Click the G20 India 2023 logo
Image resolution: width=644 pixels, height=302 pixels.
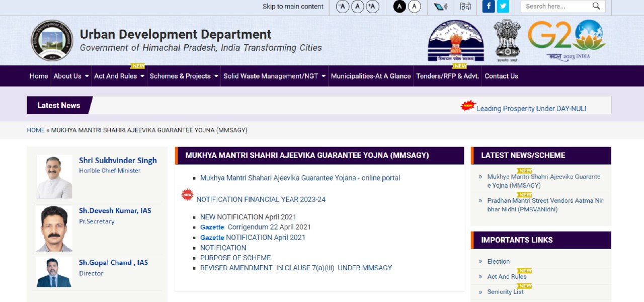click(567, 40)
